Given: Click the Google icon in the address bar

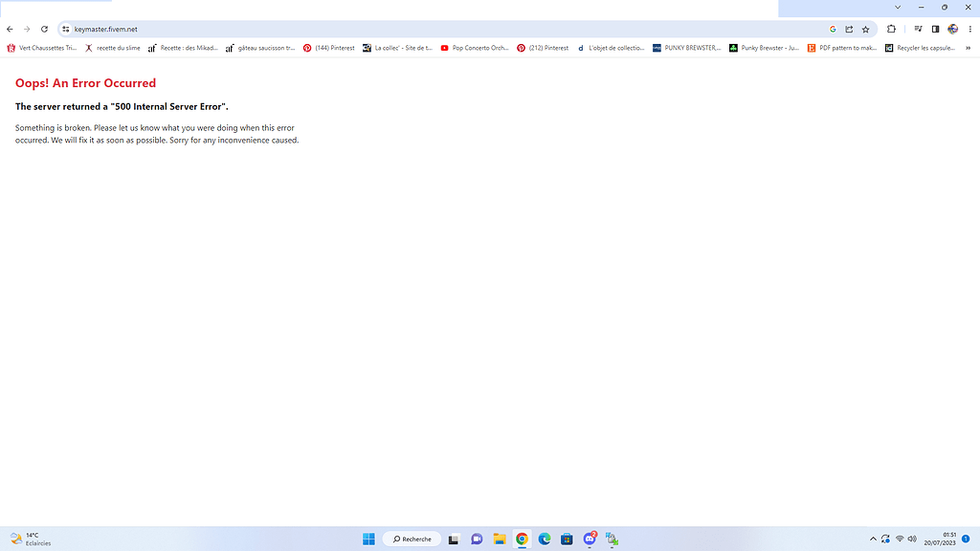Looking at the screenshot, I should click(x=832, y=29).
